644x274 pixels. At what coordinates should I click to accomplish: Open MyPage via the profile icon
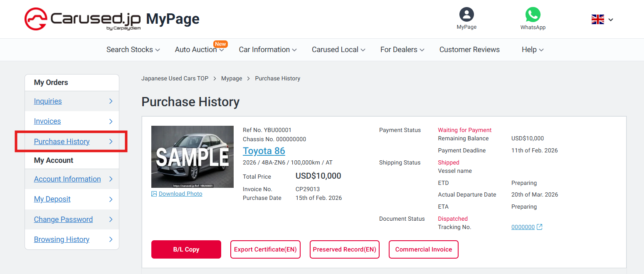[466, 15]
